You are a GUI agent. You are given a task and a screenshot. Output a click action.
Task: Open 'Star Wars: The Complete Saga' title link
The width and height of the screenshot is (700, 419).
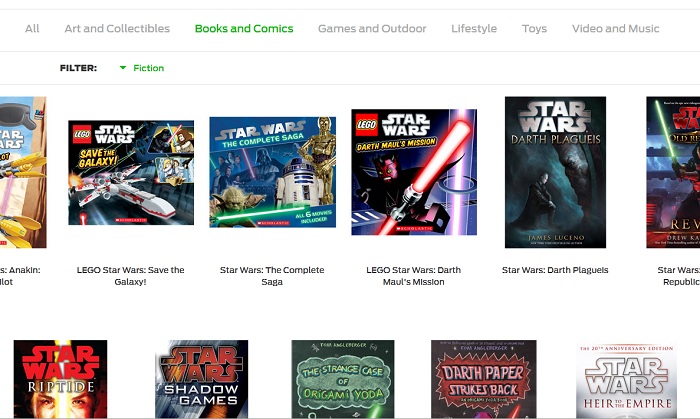(272, 276)
